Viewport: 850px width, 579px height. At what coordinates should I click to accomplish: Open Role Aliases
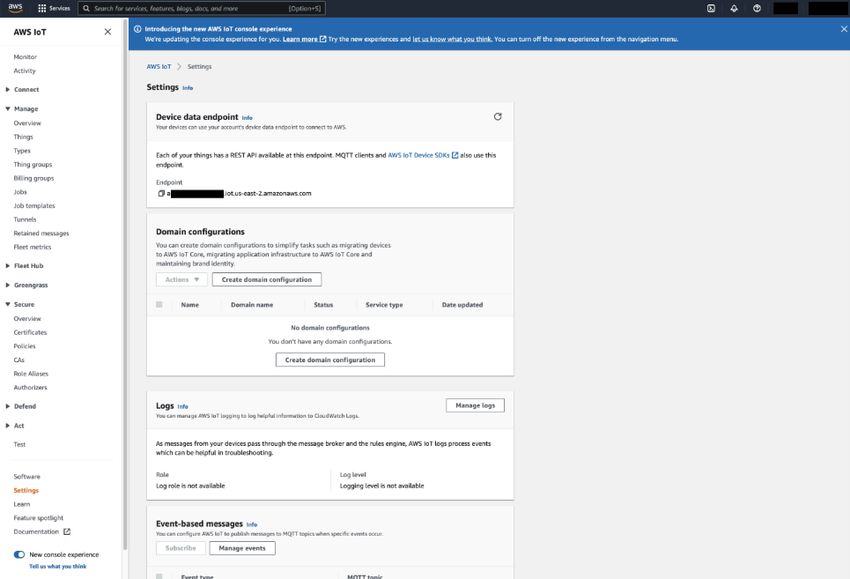click(31, 374)
